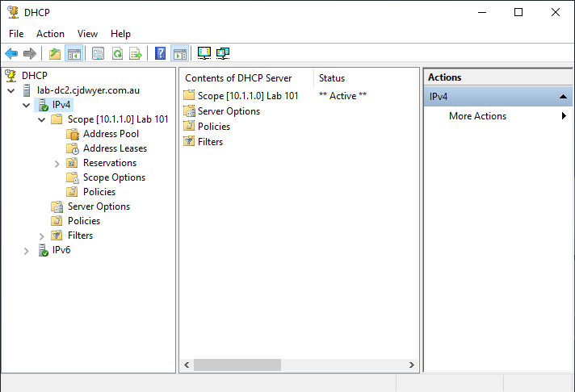Click More Actions in Actions pane
Viewport: 575px width, 392px height.
[x=477, y=116]
